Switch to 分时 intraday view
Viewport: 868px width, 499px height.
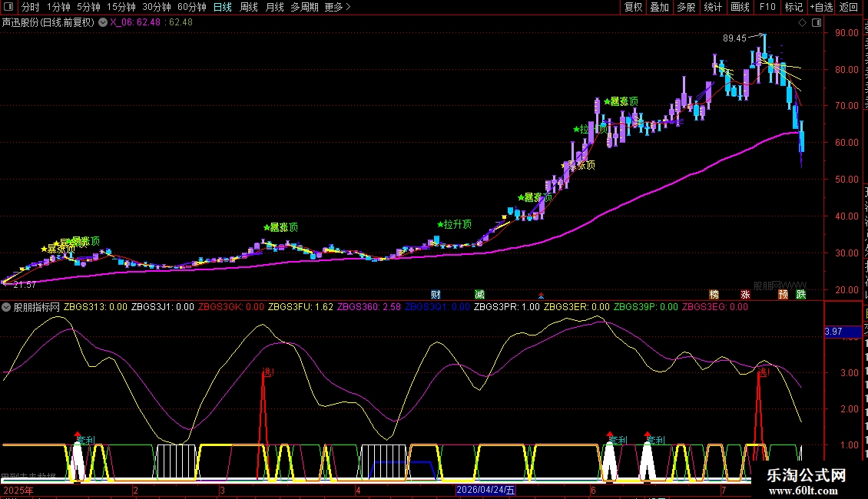[31, 7]
